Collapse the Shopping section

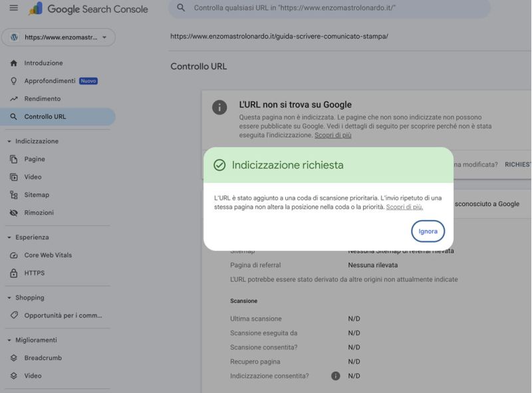pyautogui.click(x=9, y=298)
